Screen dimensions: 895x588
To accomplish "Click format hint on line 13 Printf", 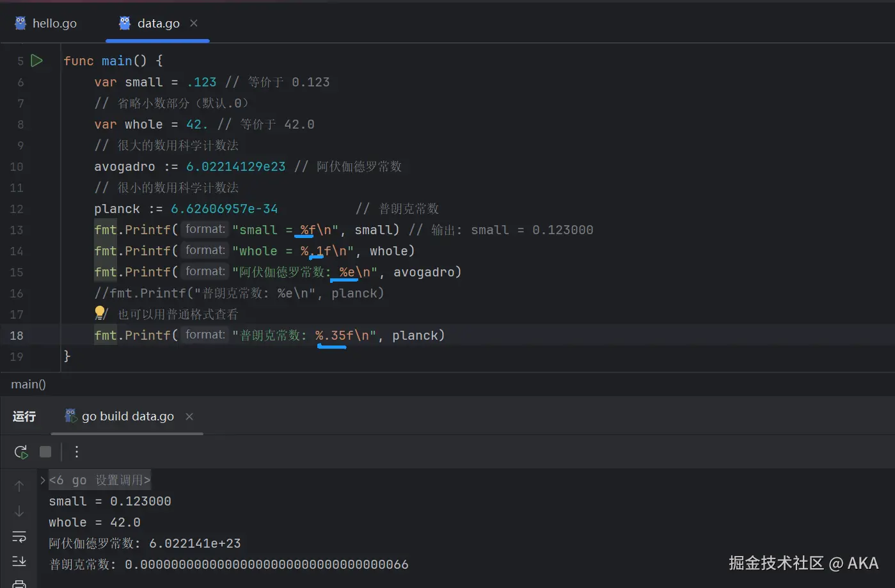I will tap(205, 229).
